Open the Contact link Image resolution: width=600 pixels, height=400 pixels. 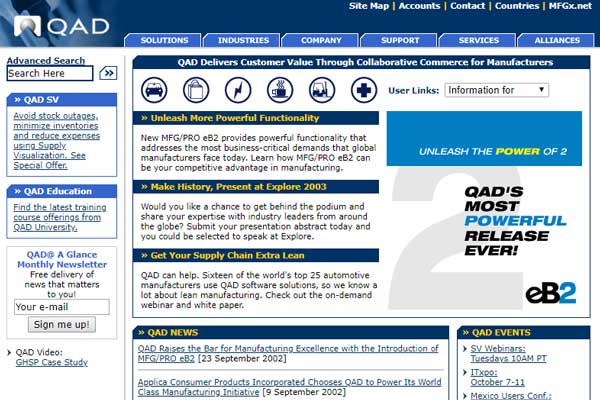tap(467, 6)
